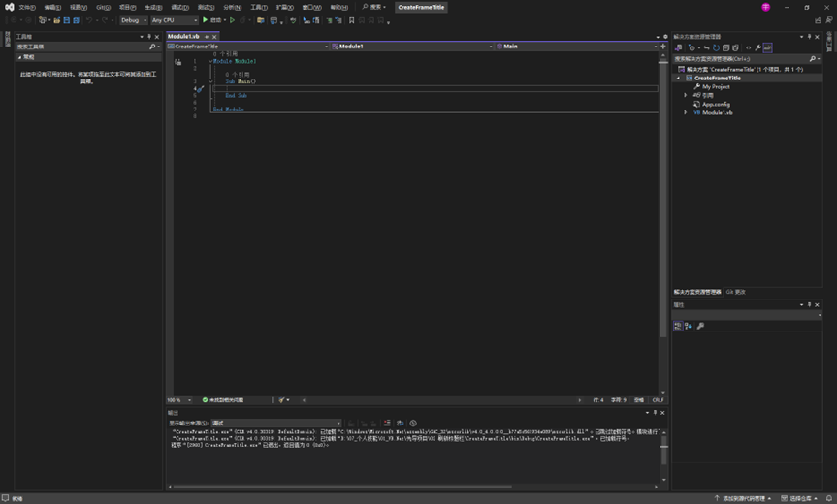
Task: Toggle Preview Selected Items in Solution Explorer
Action: [x=767, y=48]
